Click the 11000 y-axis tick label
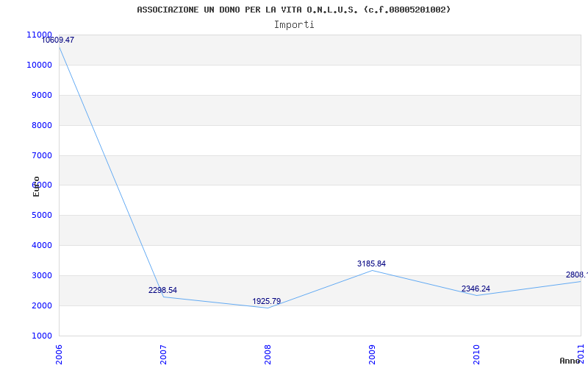This screenshot has height=368, width=588. (39, 35)
